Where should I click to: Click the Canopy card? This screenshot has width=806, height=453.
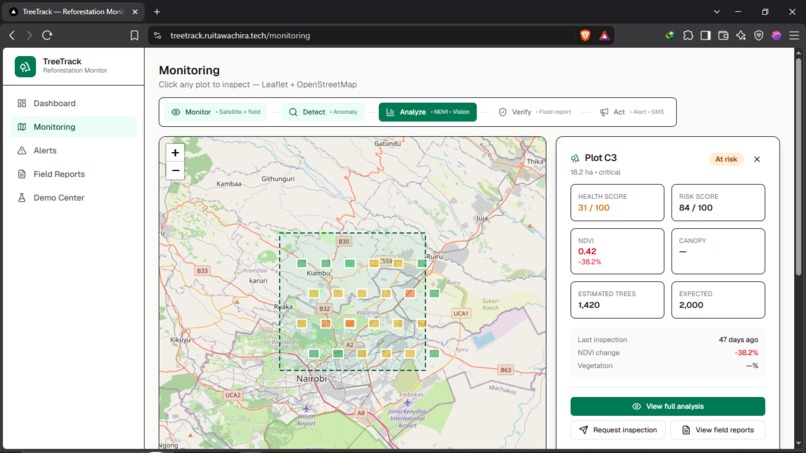click(718, 251)
